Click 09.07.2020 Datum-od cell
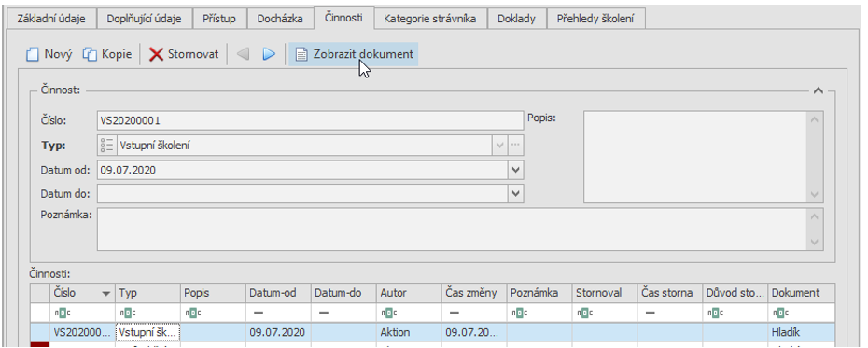Screen dimensions: 868x348 [278, 332]
